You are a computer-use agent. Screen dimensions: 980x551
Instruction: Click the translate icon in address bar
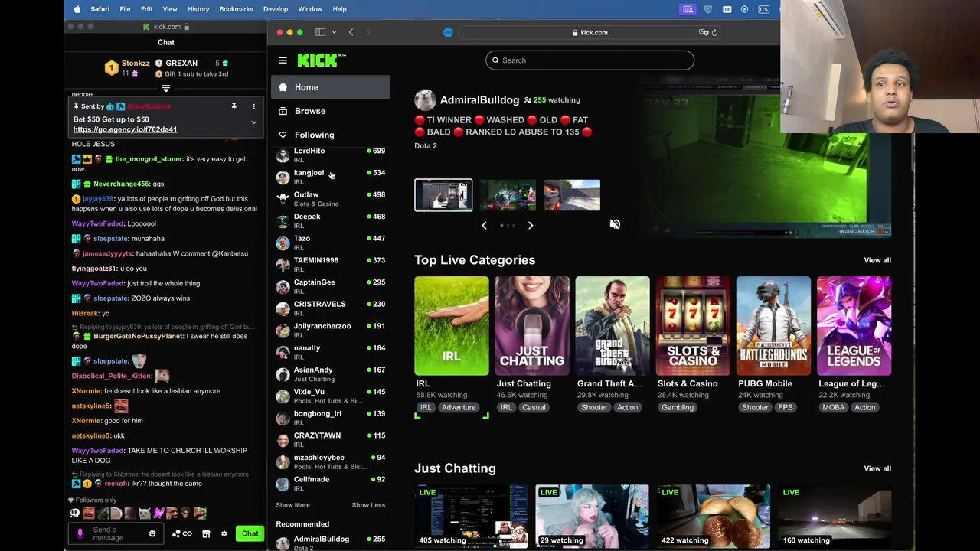coord(704,32)
